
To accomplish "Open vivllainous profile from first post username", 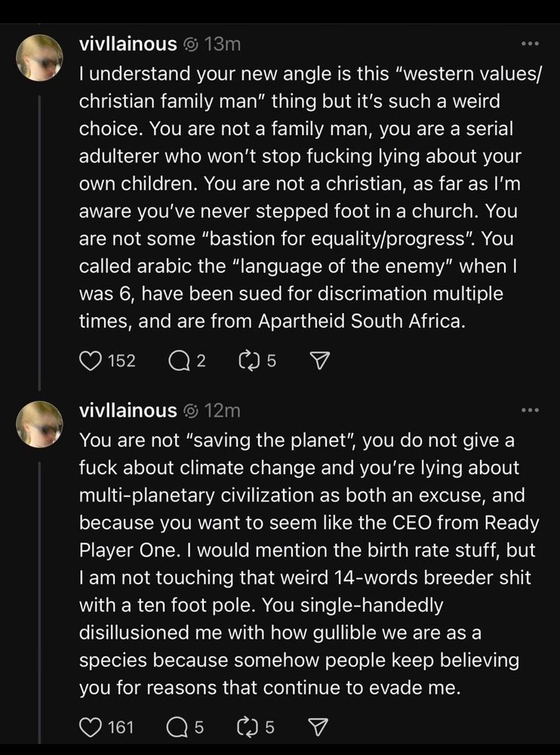I will (x=128, y=45).
